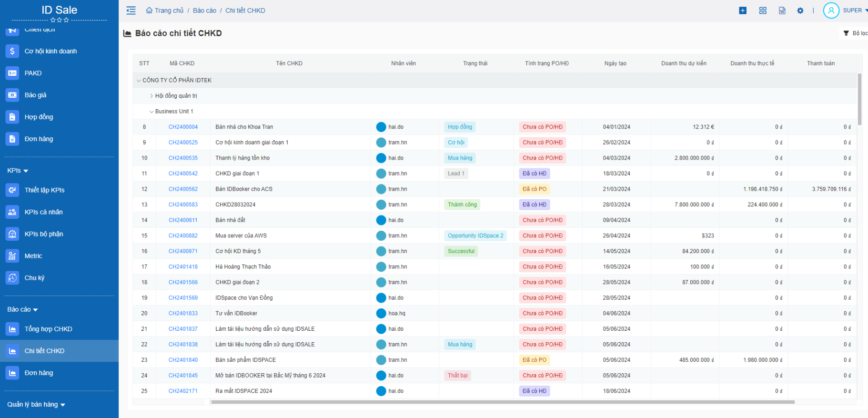868x418 pixels.
Task: Click the Thiết lập KPIs icon
Action: click(12, 190)
